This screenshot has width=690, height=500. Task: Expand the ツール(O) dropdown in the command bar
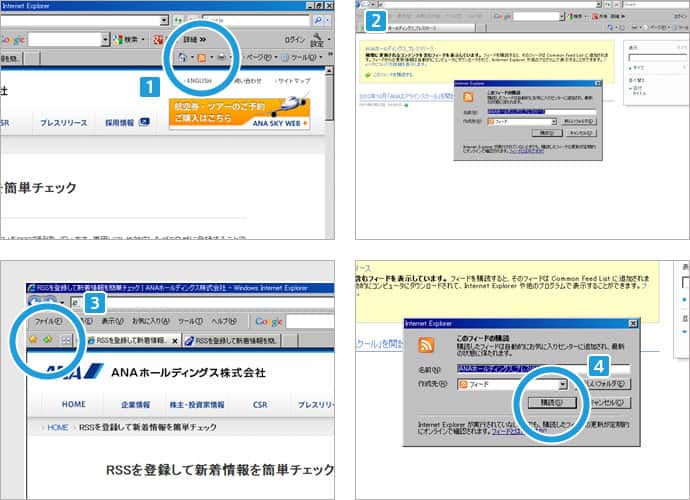click(x=300, y=58)
